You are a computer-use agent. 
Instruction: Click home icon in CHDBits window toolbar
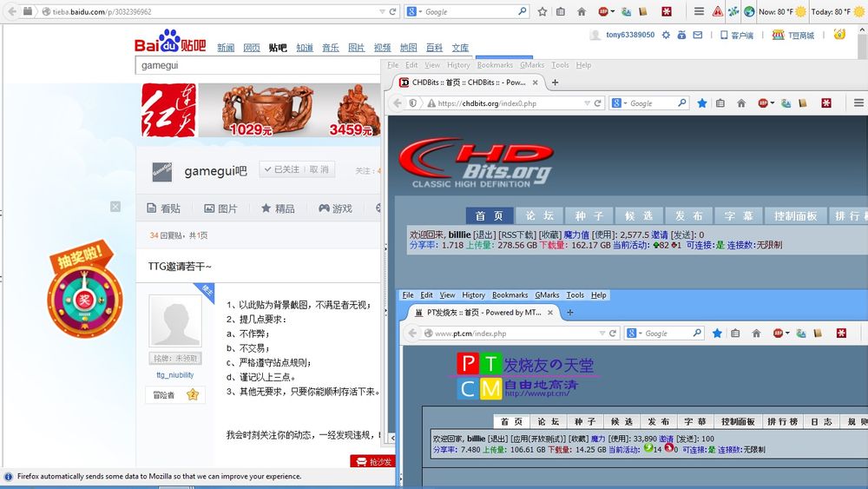pos(741,103)
